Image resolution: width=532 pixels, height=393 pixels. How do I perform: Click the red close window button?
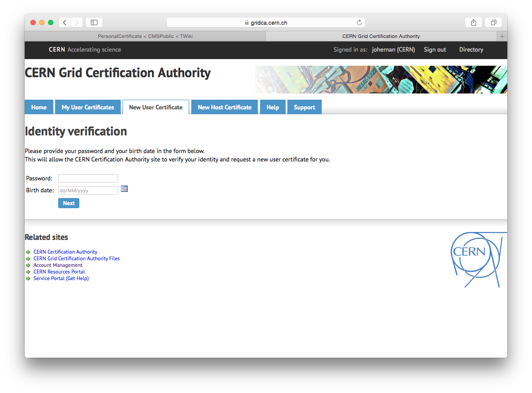[33, 22]
